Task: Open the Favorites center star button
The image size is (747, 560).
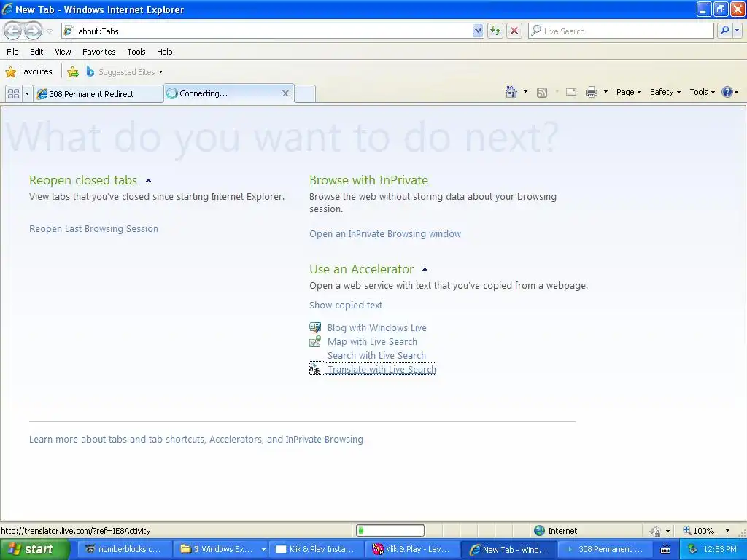Action: (28, 71)
